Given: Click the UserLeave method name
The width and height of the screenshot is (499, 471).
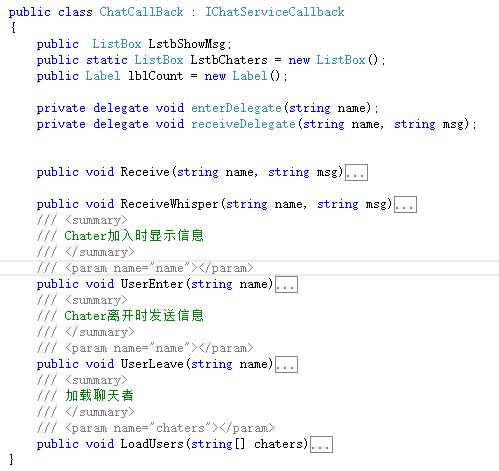Looking at the screenshot, I should click(152, 364).
